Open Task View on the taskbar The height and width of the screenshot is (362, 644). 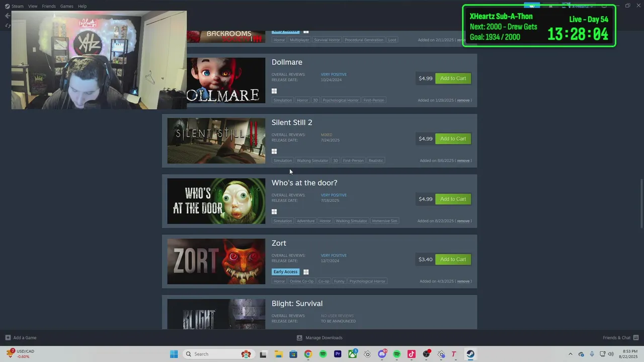click(x=263, y=354)
